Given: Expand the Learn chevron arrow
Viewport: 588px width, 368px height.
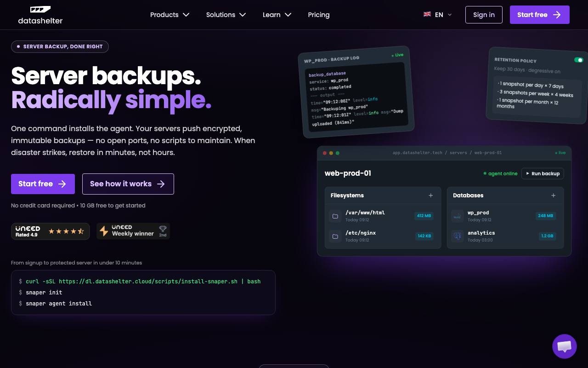Looking at the screenshot, I should 288,15.
